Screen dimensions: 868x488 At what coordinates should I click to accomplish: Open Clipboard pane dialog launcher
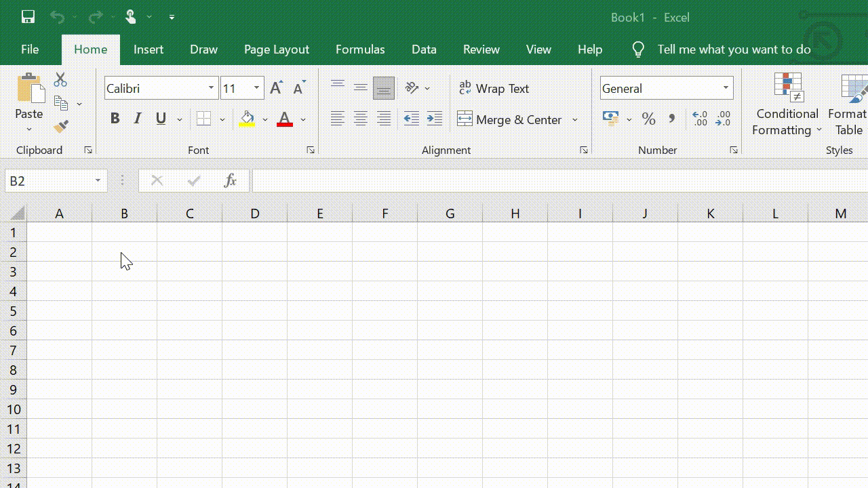[x=88, y=150]
